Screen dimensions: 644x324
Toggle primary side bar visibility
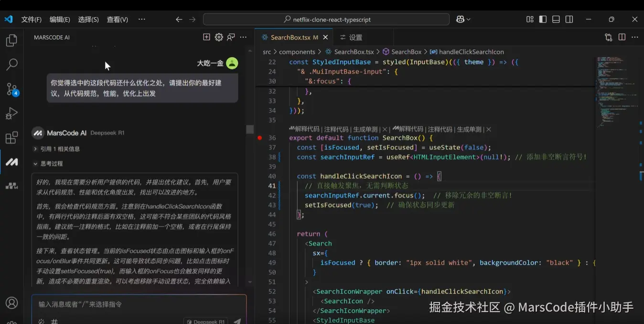click(543, 20)
